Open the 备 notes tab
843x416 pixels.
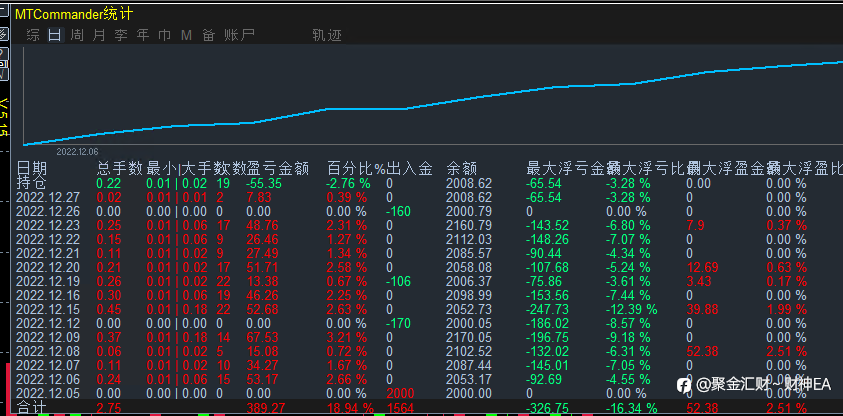209,35
